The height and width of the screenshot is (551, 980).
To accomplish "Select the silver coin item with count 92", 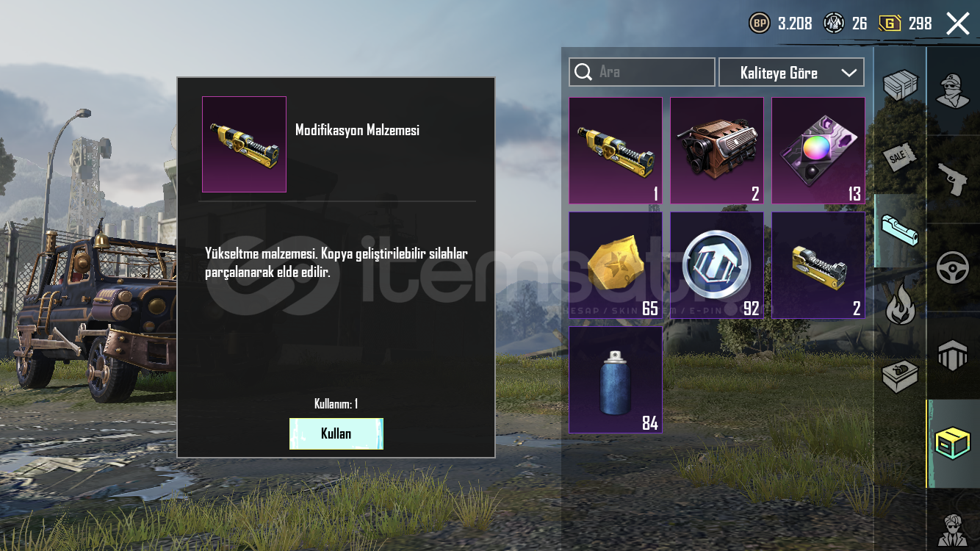I will click(x=717, y=265).
